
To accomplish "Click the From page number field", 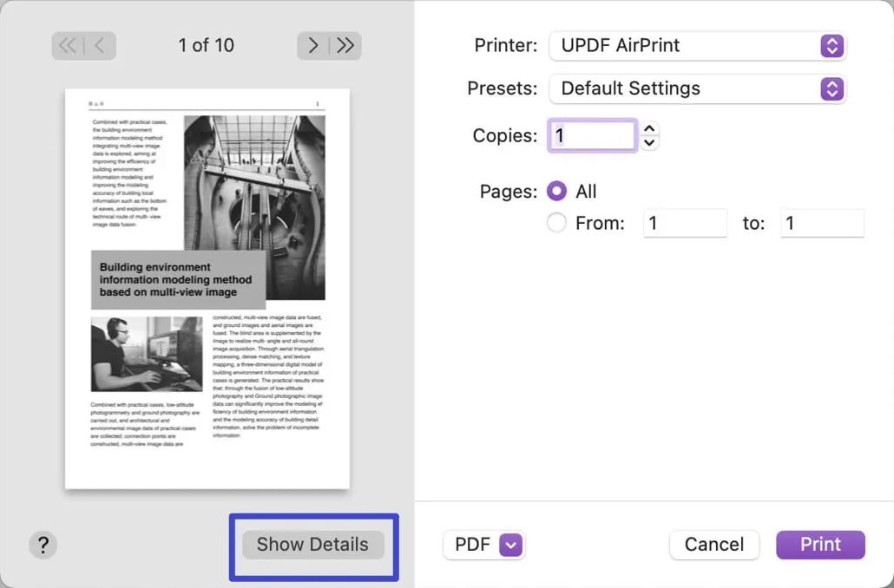I will [x=685, y=223].
